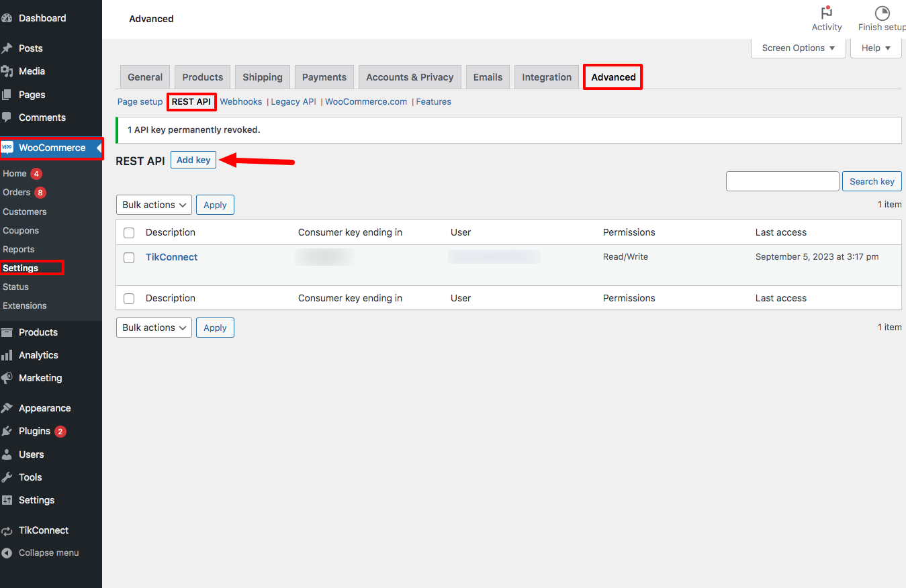
Task: Click the TikConnect sync icon in sidebar
Action: (x=7, y=530)
